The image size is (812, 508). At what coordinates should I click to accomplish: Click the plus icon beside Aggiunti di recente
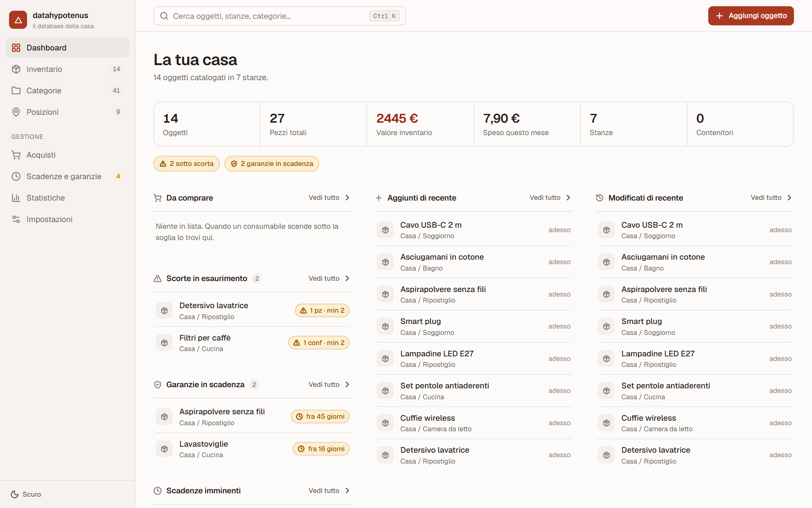click(x=379, y=198)
